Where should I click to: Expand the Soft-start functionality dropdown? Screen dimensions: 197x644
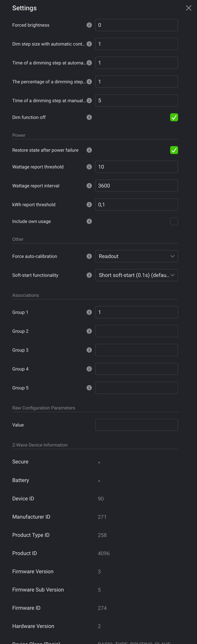(x=136, y=275)
